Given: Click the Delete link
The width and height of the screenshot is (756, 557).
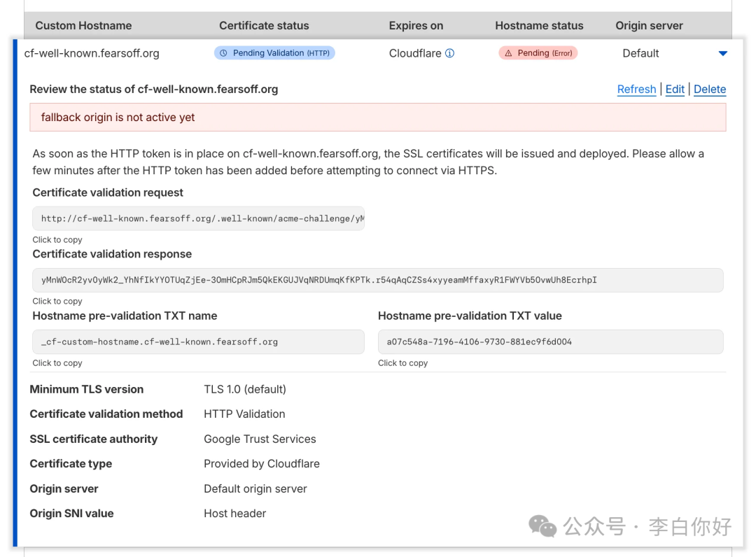Looking at the screenshot, I should tap(709, 89).
